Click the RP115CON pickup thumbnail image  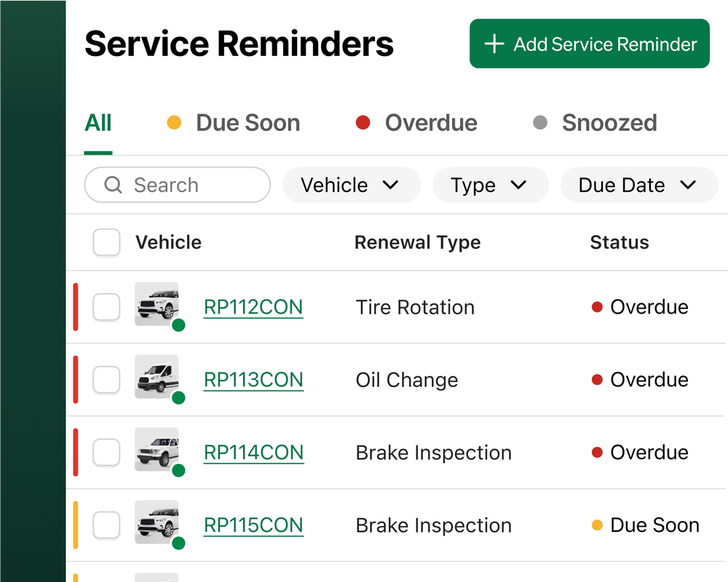point(156,522)
